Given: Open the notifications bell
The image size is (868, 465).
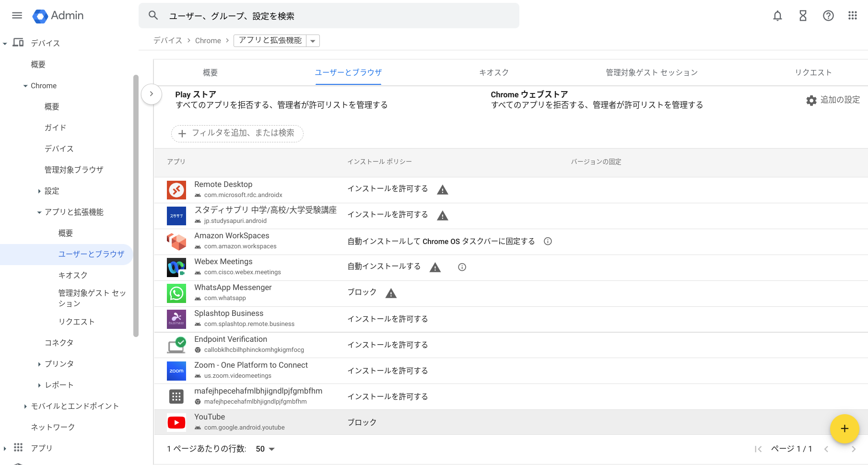Looking at the screenshot, I should pyautogui.click(x=777, y=16).
